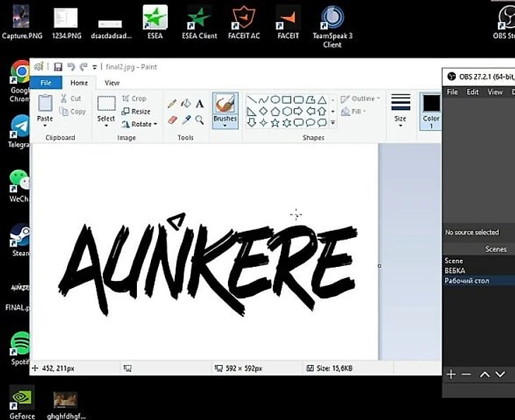Select the Pencil tool in Paint
The width and height of the screenshot is (515, 420).
click(172, 103)
